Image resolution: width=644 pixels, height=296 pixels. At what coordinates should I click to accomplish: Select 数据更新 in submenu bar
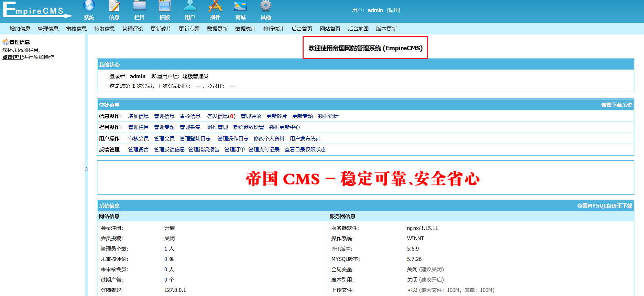tap(217, 29)
